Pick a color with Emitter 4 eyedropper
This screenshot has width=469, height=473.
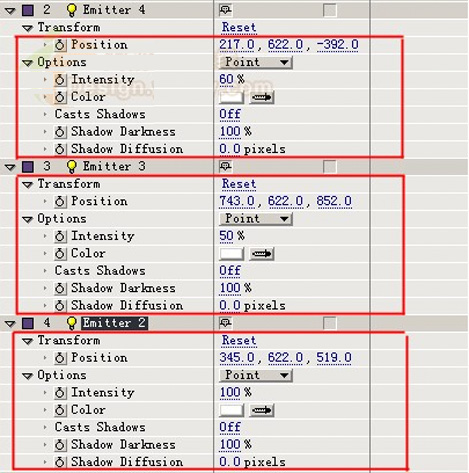pyautogui.click(x=262, y=97)
